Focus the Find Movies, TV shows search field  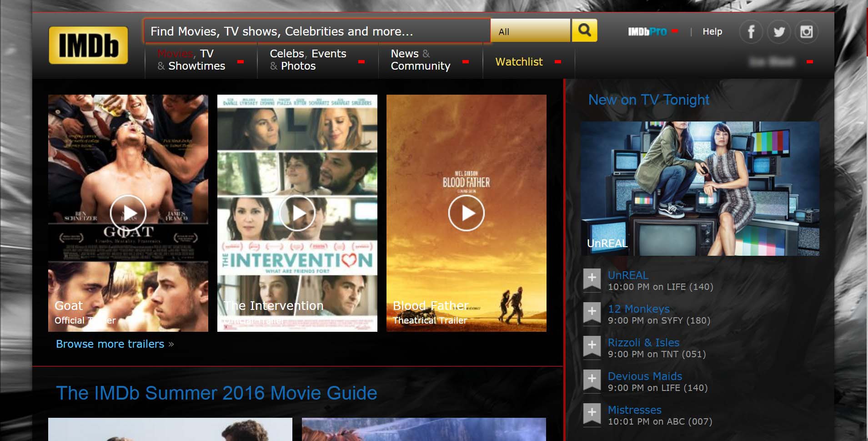click(x=317, y=31)
